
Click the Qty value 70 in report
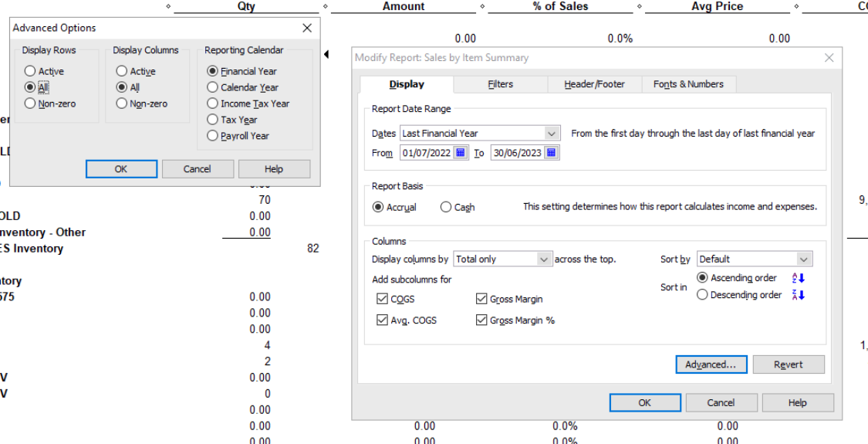click(265, 199)
